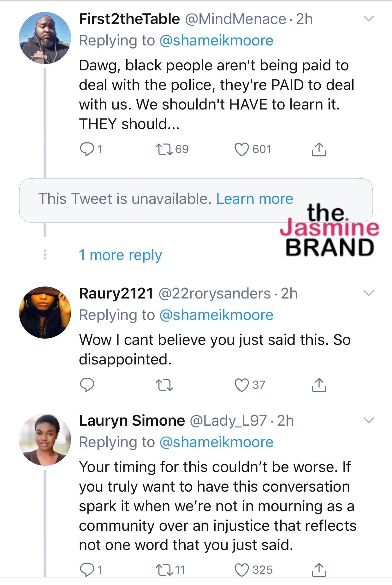View First2theTable's profile picture
This screenshot has width=392, height=585.
tap(45, 38)
